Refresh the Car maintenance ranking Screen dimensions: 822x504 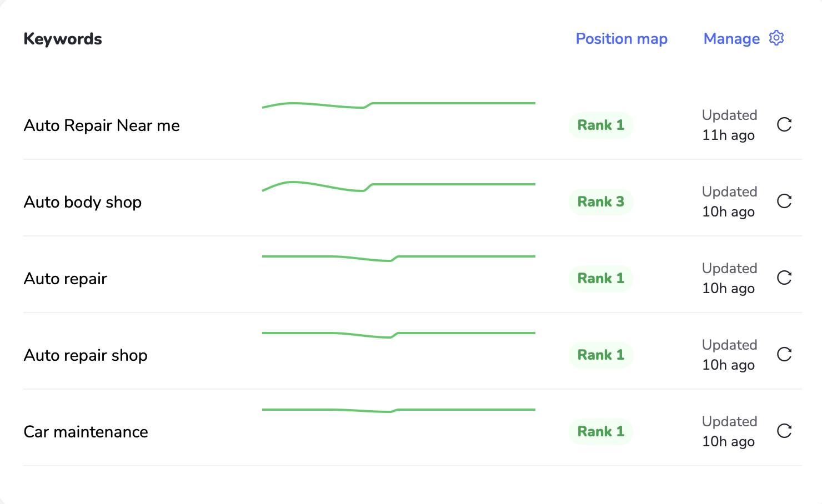click(784, 431)
